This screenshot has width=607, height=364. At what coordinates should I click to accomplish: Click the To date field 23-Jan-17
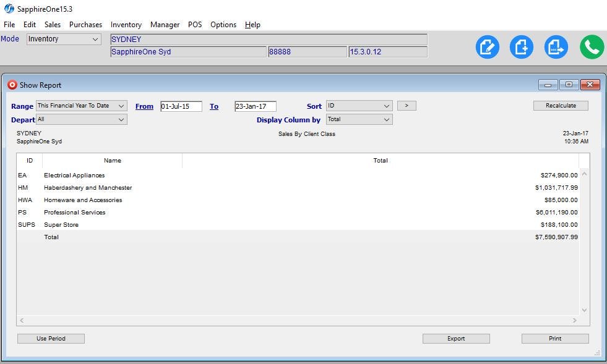point(256,106)
